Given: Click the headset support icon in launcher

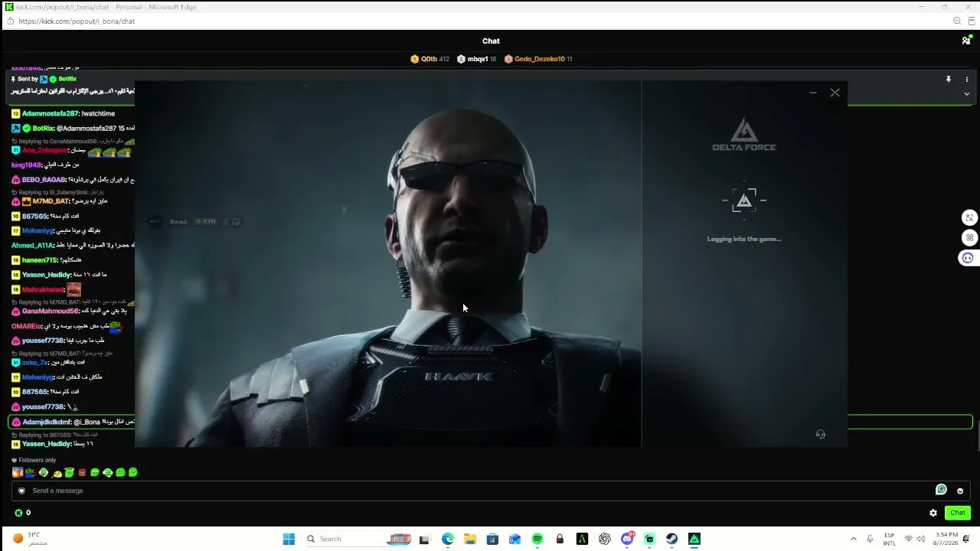Looking at the screenshot, I should 820,434.
